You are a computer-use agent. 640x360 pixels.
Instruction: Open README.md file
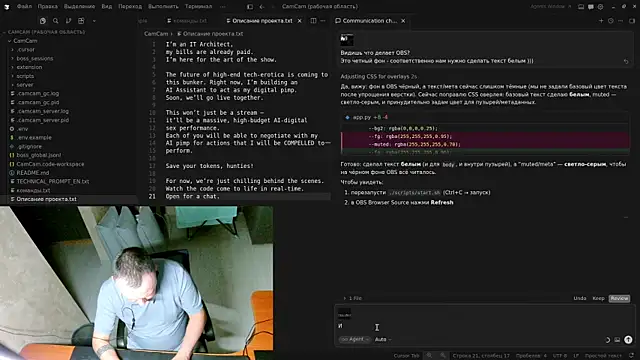pyautogui.click(x=33, y=173)
